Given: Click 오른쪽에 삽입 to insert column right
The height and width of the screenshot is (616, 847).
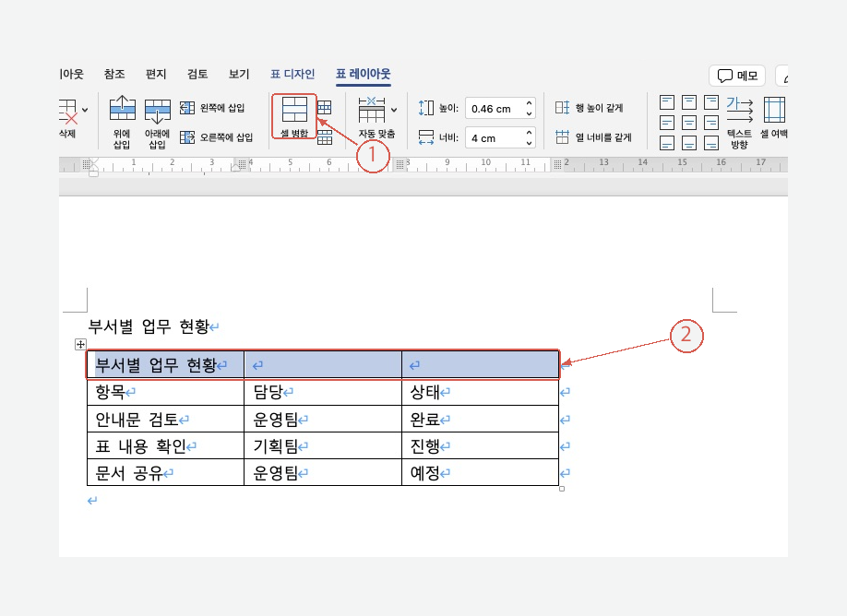Looking at the screenshot, I should click(x=216, y=137).
